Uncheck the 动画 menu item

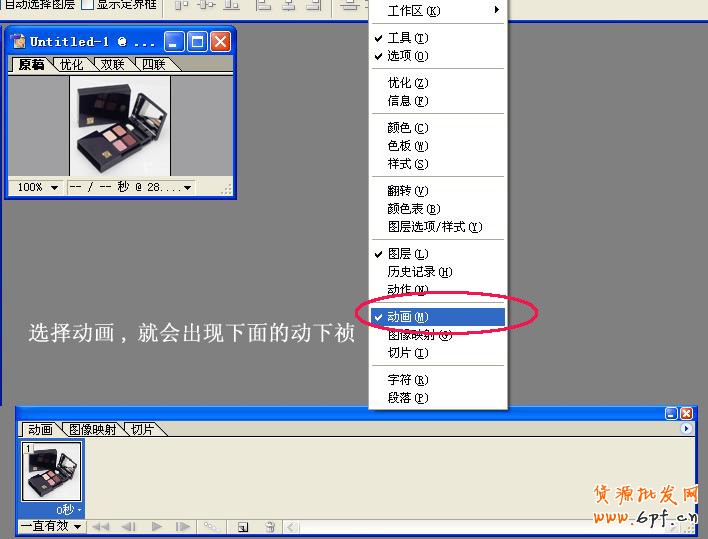(407, 317)
